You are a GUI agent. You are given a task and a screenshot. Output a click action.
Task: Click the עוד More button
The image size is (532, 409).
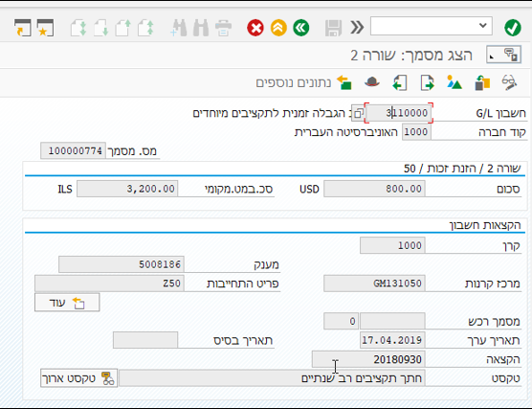[x=67, y=303]
